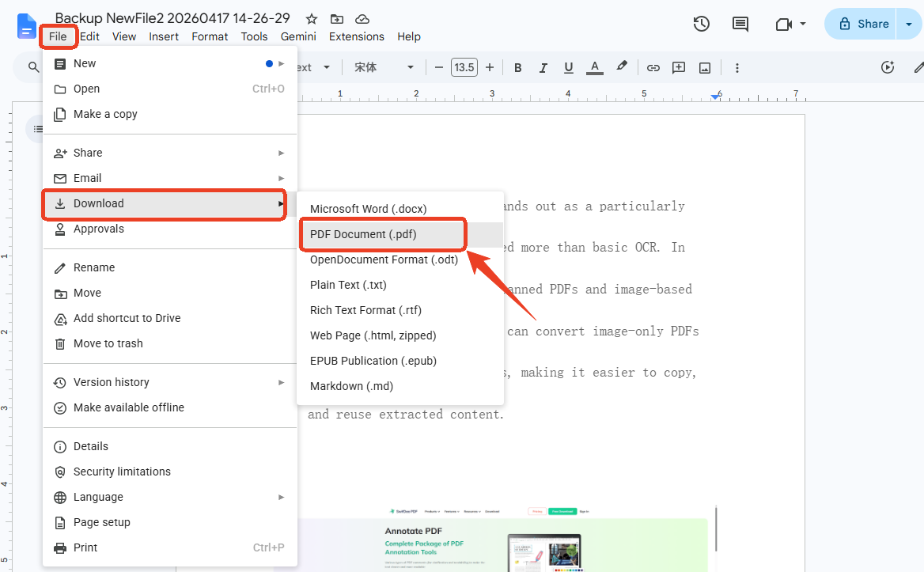Viewport: 924px width, 572px height.
Task: Open the File menu
Action: pos(58,36)
